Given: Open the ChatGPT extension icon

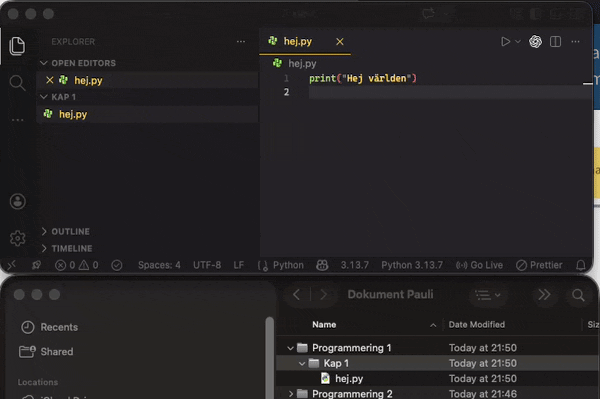Looking at the screenshot, I should click(x=535, y=41).
